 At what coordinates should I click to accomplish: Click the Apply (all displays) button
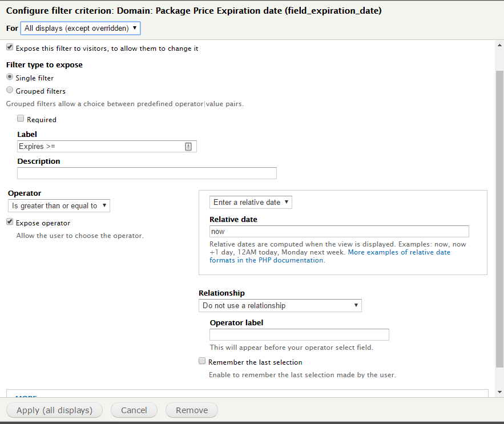pyautogui.click(x=54, y=410)
